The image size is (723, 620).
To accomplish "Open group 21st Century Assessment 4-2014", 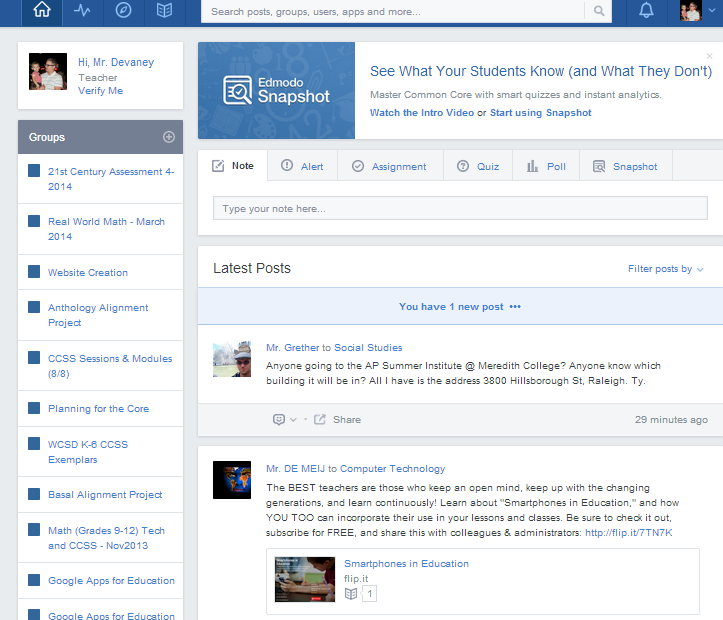I will [111, 179].
